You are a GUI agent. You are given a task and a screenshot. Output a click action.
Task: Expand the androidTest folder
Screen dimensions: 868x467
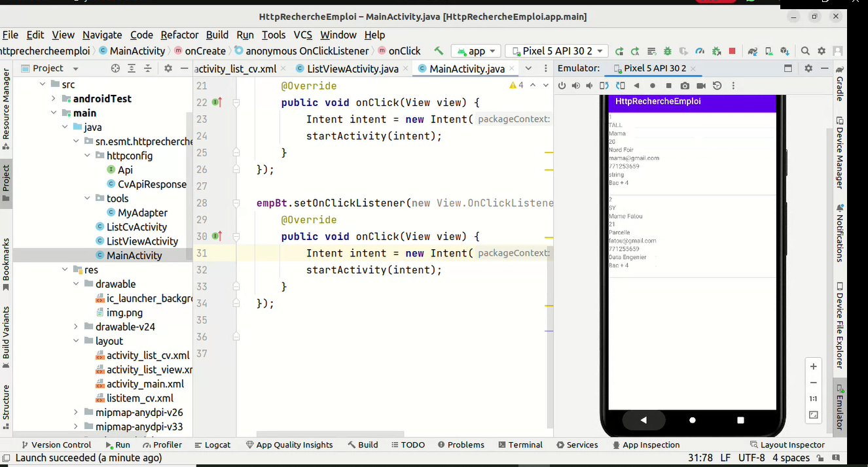point(54,99)
